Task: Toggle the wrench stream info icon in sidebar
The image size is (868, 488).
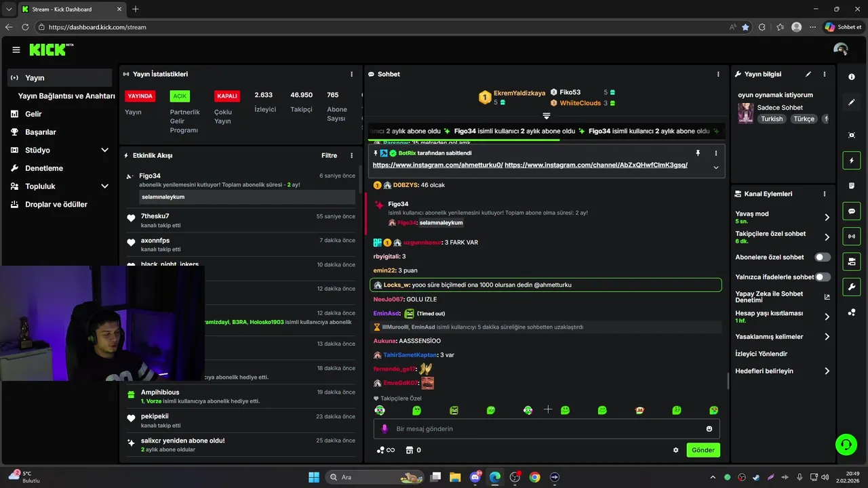Action: 852,287
